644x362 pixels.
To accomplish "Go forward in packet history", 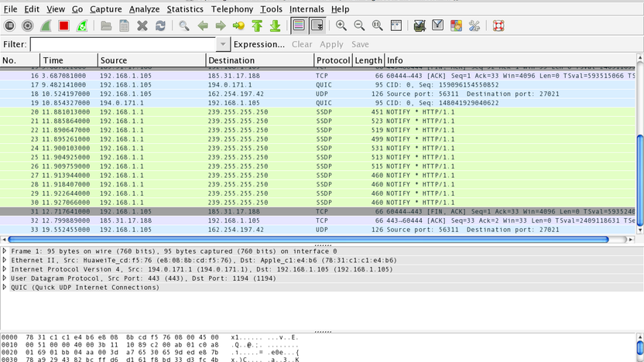I will [x=221, y=26].
